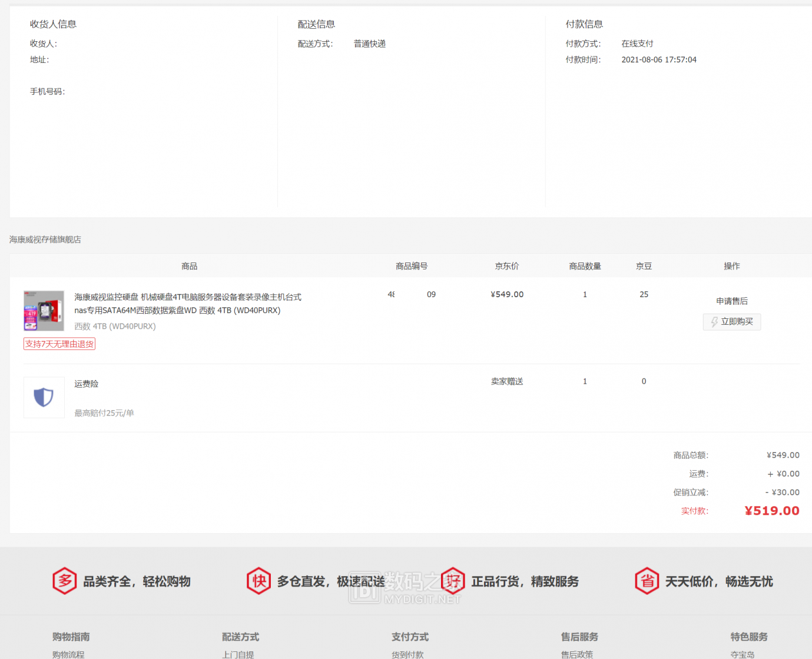
Task: Click the 西数 4TB (WD40PURX) spec text
Action: click(115, 326)
